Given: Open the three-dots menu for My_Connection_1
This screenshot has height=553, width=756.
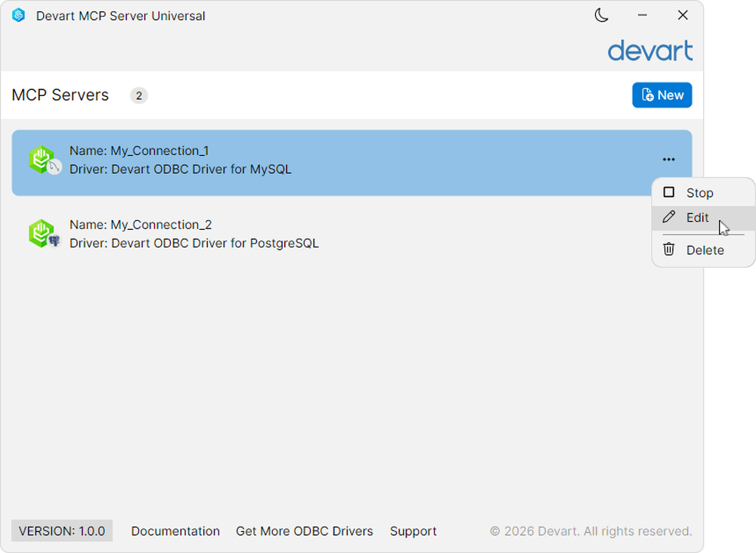Looking at the screenshot, I should point(668,159).
